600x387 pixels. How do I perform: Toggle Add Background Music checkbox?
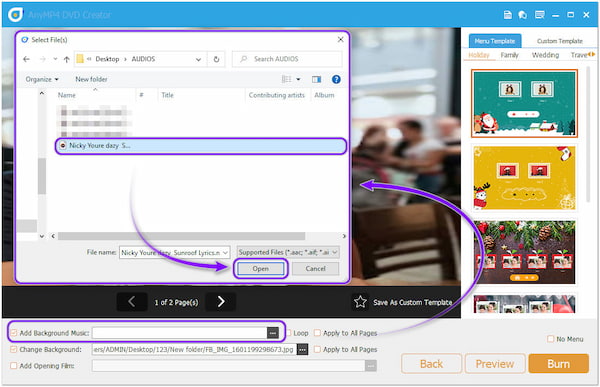pos(14,333)
